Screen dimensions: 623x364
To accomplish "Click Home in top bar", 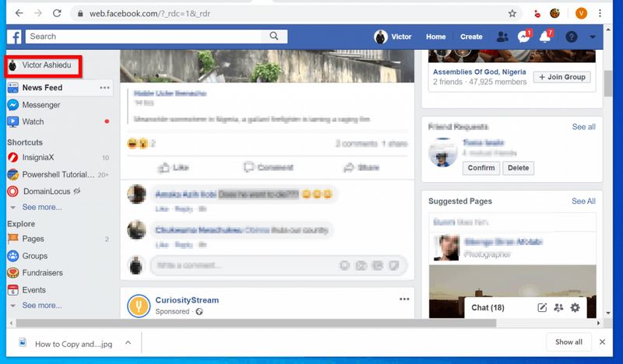I will pyautogui.click(x=436, y=37).
